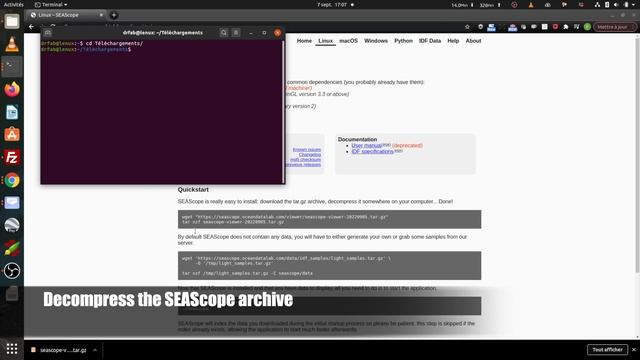Close the Linux - SEAScope tab

pos(101,15)
